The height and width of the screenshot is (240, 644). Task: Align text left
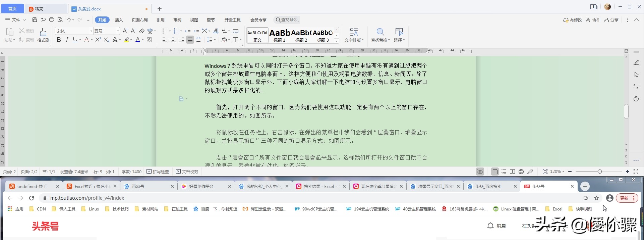(x=165, y=40)
